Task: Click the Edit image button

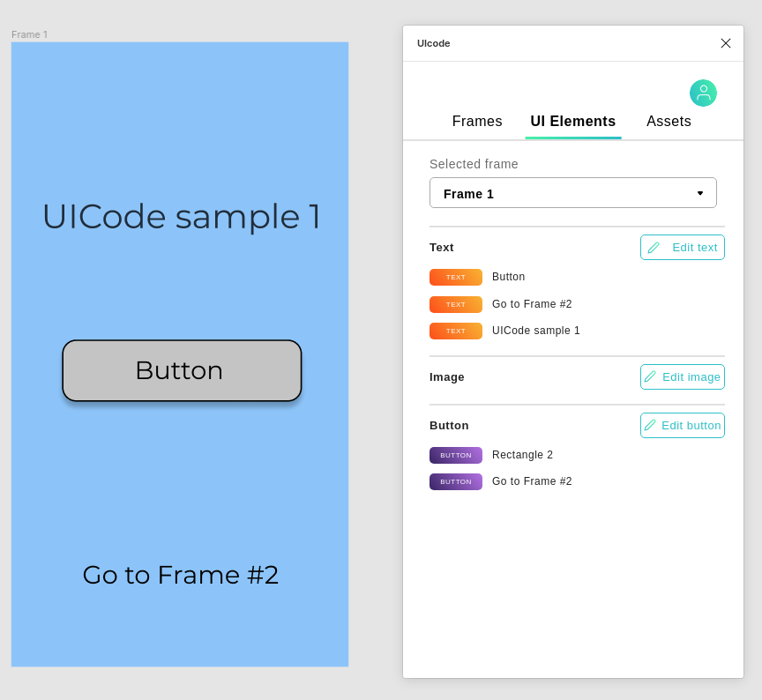Action: pyautogui.click(x=683, y=376)
